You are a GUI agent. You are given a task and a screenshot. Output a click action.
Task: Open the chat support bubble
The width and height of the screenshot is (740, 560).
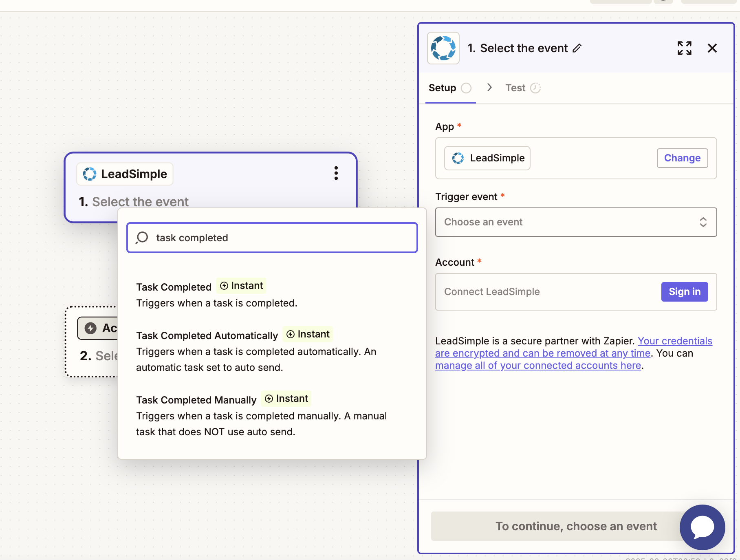pos(702,527)
